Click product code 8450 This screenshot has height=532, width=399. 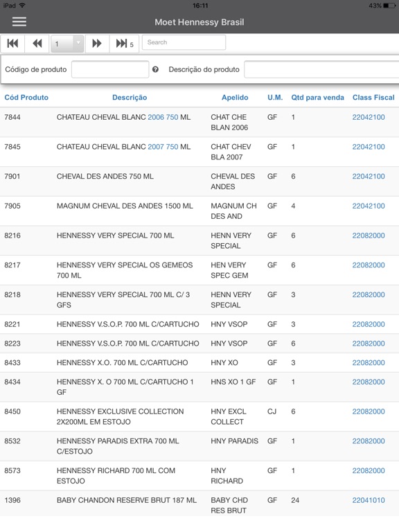click(12, 411)
